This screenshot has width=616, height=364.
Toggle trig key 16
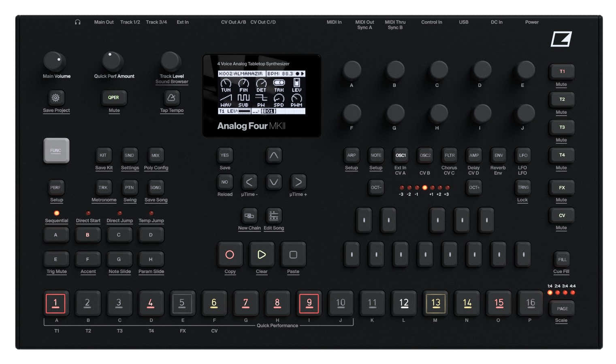pos(531,303)
